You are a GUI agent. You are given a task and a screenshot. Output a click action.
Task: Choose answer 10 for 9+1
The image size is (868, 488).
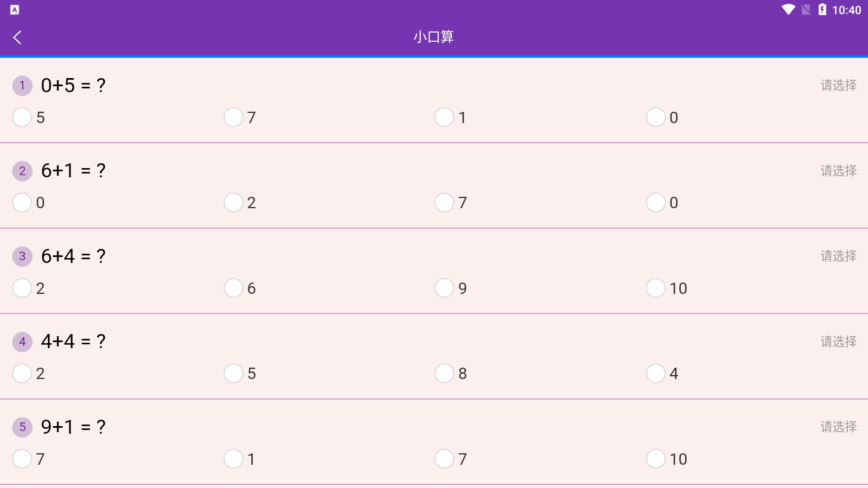point(655,459)
